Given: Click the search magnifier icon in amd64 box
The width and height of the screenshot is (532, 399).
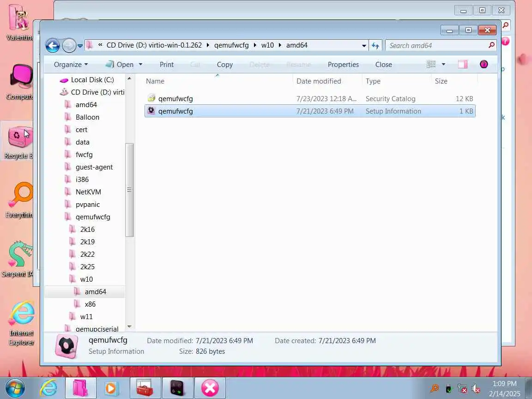Looking at the screenshot, I should 491,45.
